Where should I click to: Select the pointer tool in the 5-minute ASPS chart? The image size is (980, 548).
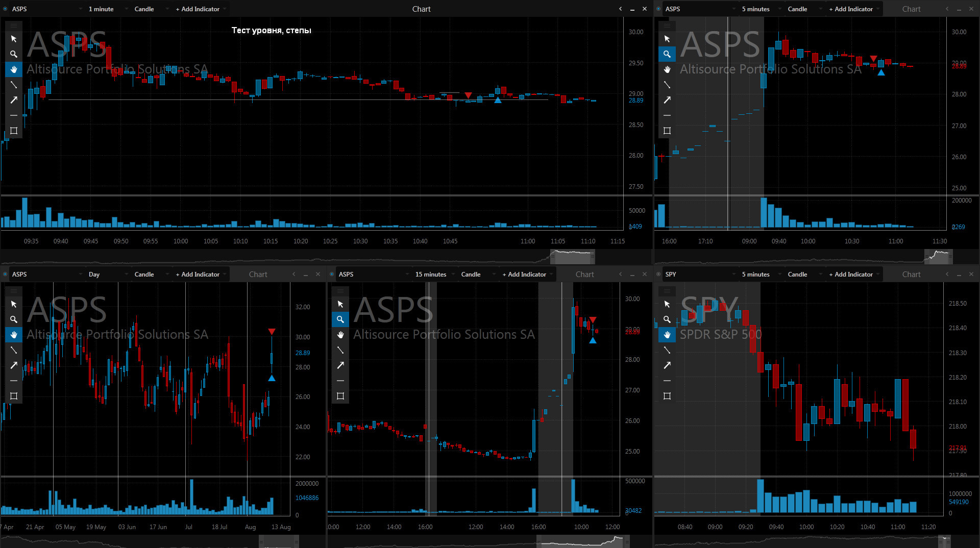click(x=667, y=39)
